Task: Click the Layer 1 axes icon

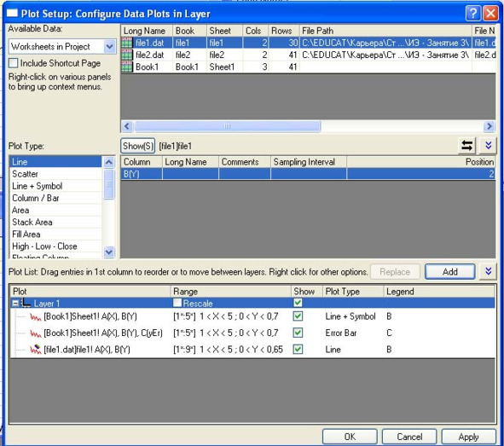Action: 26,303
